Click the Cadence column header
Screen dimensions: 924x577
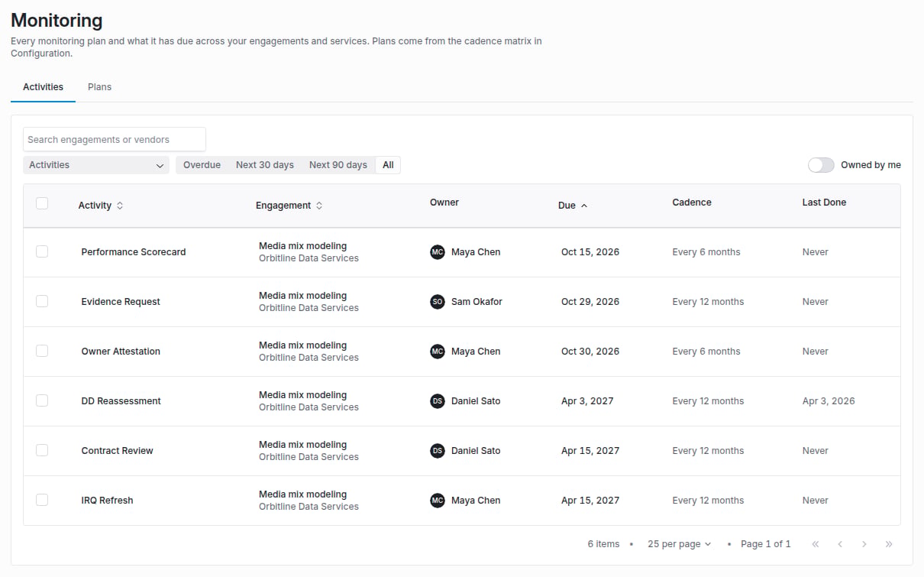(692, 203)
